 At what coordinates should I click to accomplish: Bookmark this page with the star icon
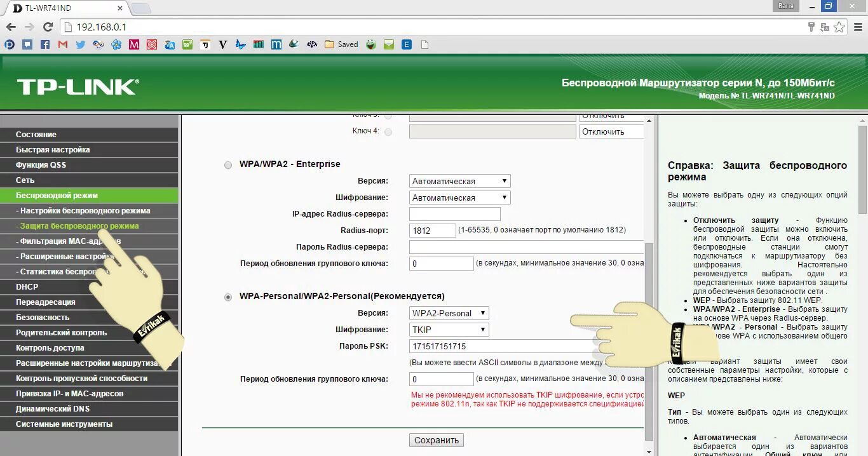point(839,27)
